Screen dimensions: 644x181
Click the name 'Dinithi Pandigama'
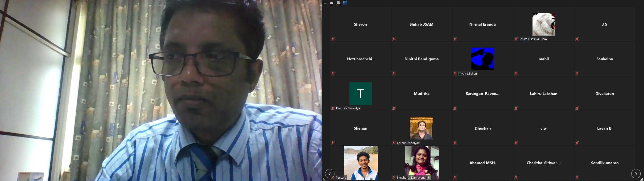point(421,59)
